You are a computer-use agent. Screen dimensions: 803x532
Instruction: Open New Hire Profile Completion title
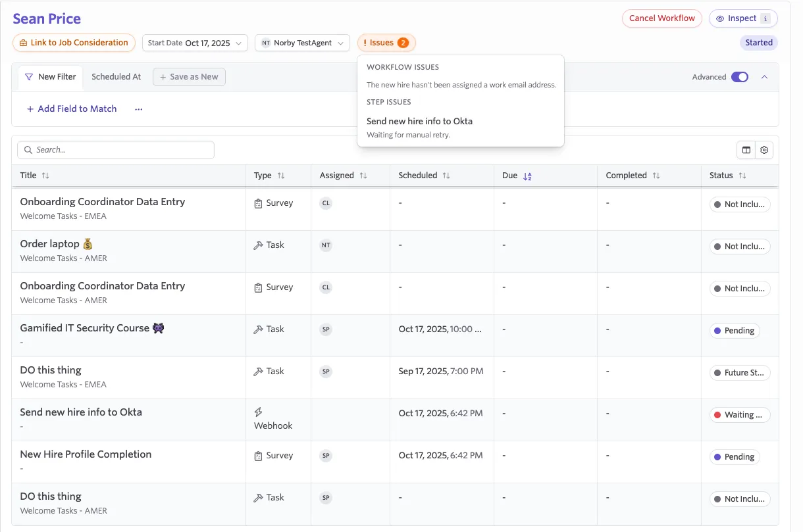(86, 454)
